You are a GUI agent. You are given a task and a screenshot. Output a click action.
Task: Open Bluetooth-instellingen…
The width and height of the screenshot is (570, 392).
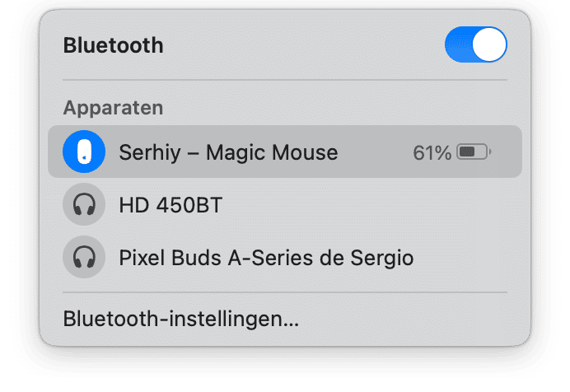point(181,319)
